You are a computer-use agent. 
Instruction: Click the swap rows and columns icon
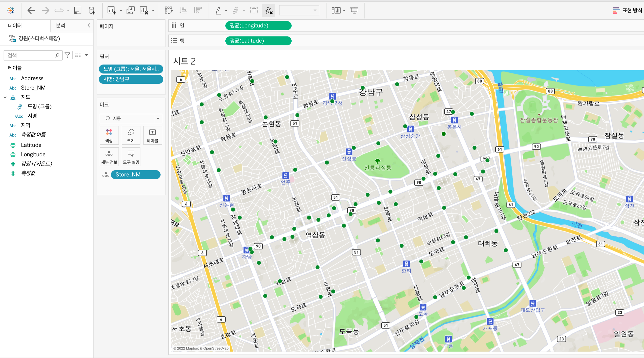coord(169,10)
